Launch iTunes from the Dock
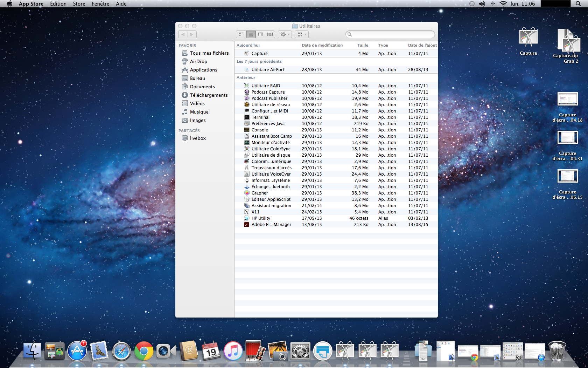Screen dimensions: 588x368 [233, 351]
